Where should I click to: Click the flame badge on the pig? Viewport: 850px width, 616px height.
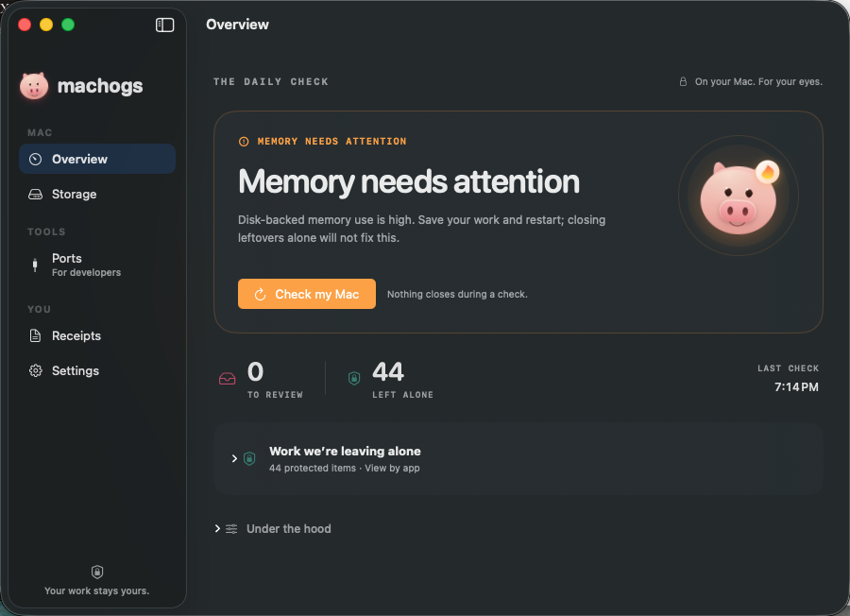coord(768,173)
